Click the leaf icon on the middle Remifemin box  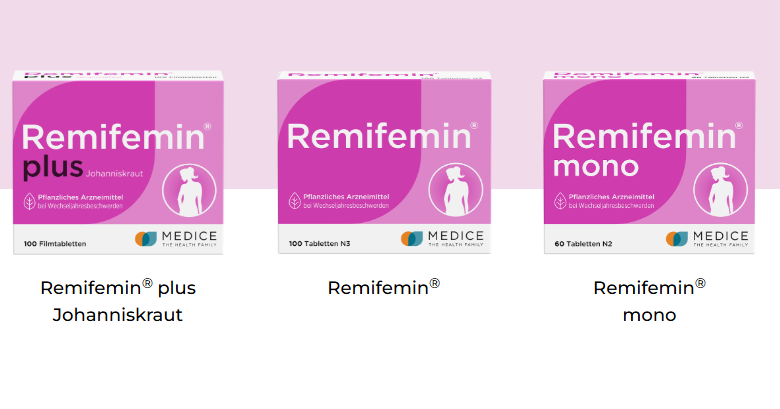point(295,201)
